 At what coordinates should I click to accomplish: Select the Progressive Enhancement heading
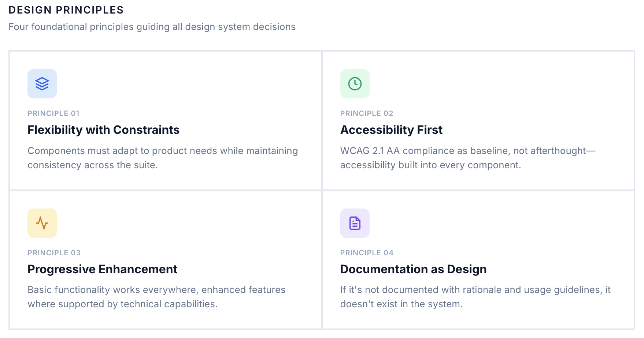click(x=102, y=269)
